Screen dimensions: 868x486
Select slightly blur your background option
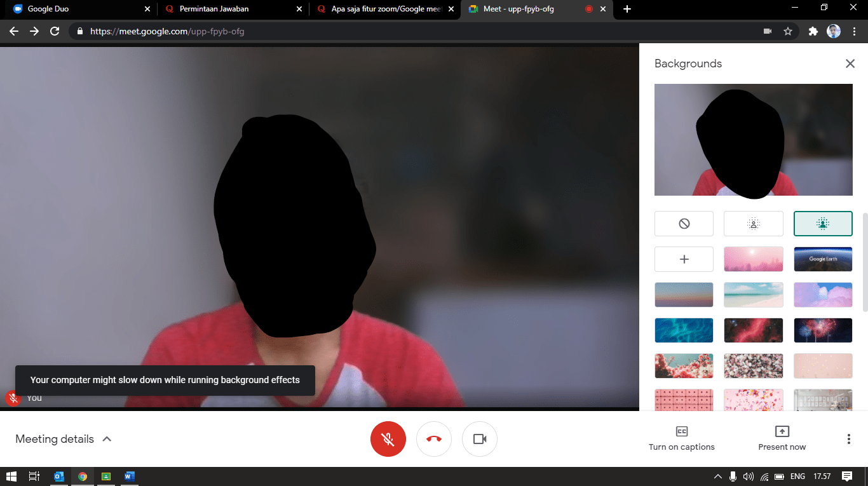(753, 224)
